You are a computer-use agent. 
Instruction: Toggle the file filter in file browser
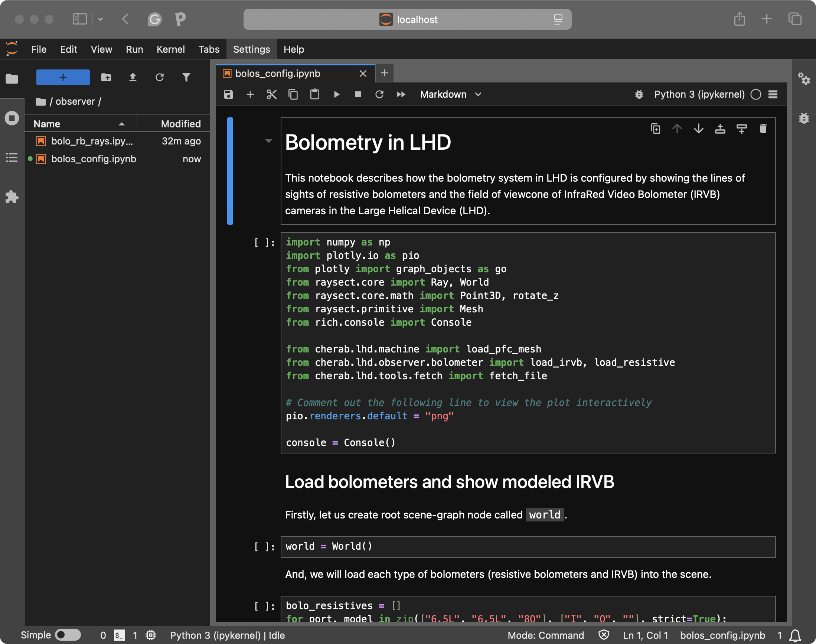click(186, 77)
